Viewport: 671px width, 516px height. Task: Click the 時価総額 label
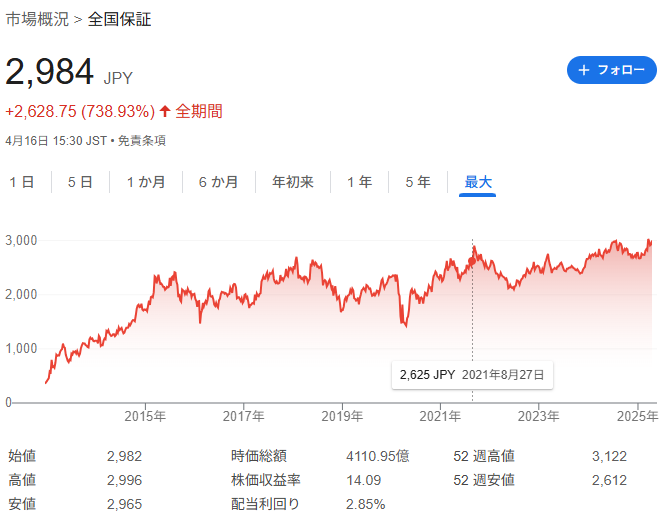tap(258, 457)
